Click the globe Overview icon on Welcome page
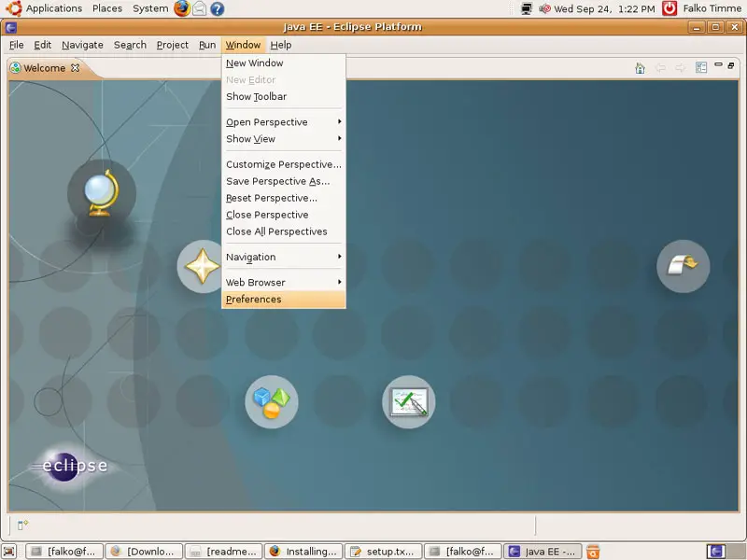The height and width of the screenshot is (560, 747). click(102, 193)
